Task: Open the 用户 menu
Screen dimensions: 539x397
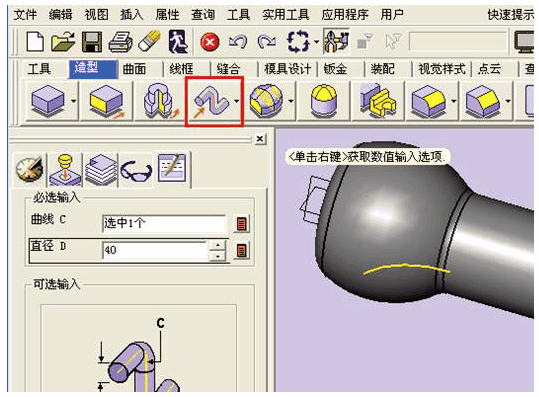Action: click(392, 15)
